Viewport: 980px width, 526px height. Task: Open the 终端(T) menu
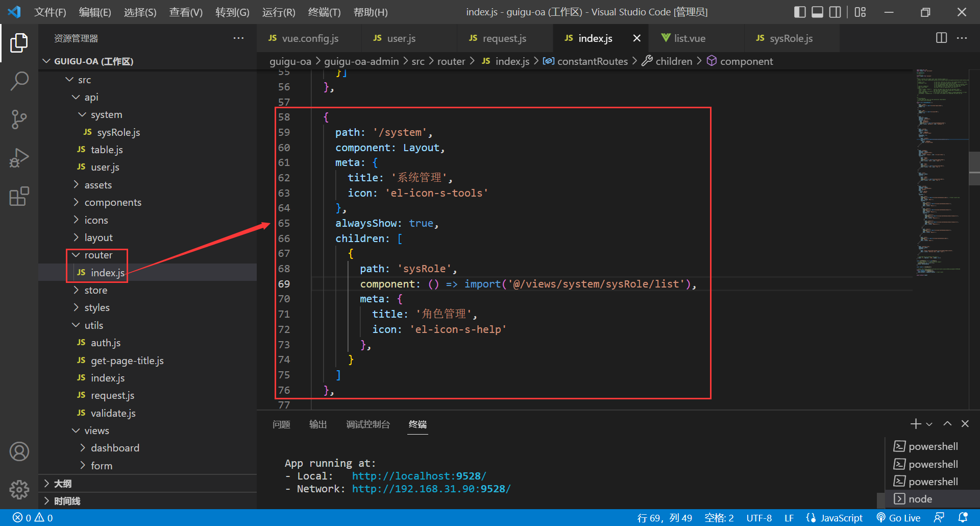coord(324,12)
